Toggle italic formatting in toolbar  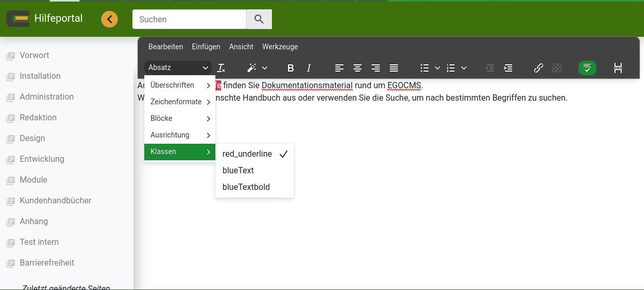[x=309, y=68]
